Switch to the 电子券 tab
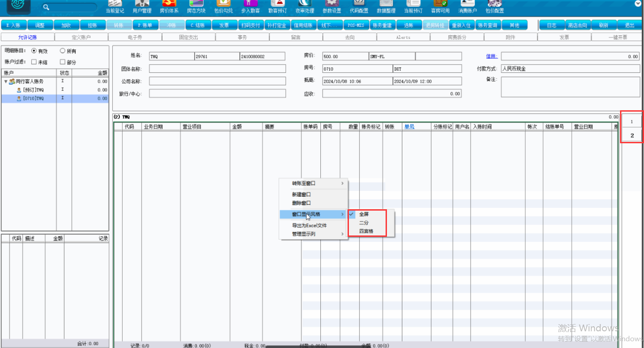644x348 pixels. (135, 38)
